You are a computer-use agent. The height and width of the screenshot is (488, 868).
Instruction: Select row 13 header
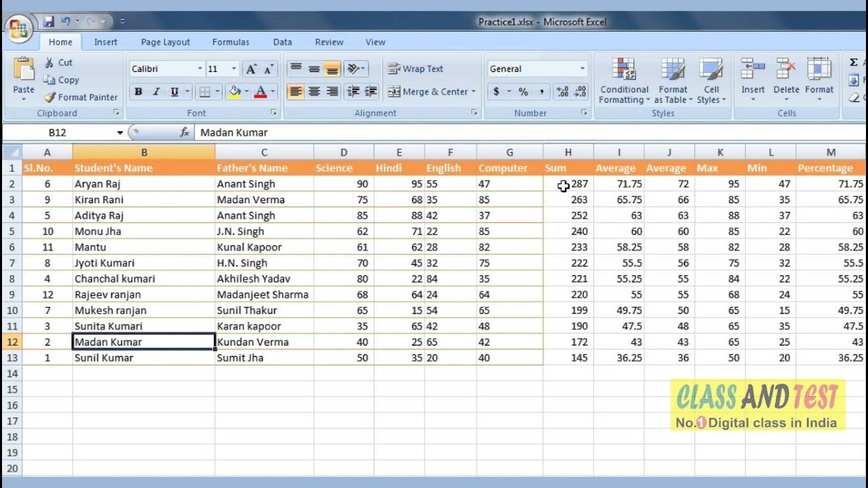(x=12, y=358)
